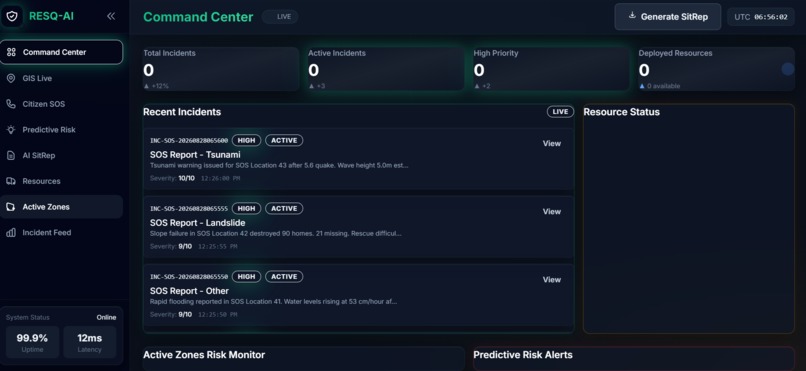This screenshot has height=371, width=806.
Task: Open Active Zones in sidebar
Action: click(x=62, y=207)
